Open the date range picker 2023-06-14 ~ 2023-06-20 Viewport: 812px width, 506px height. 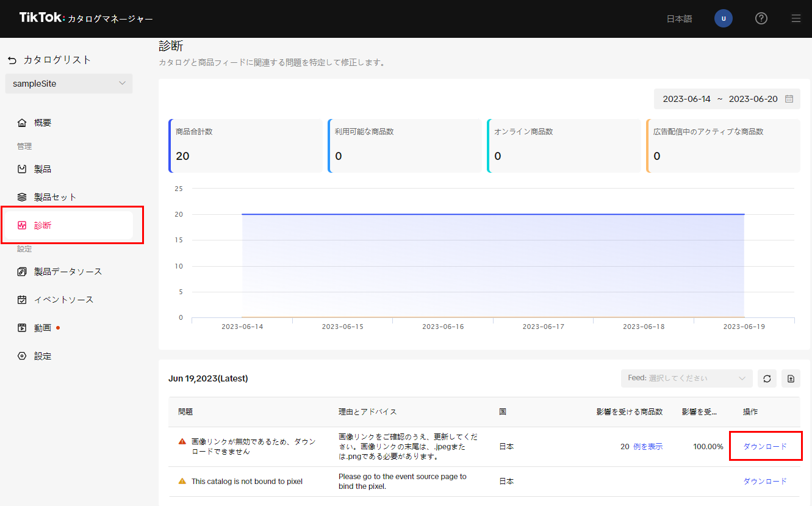[727, 99]
